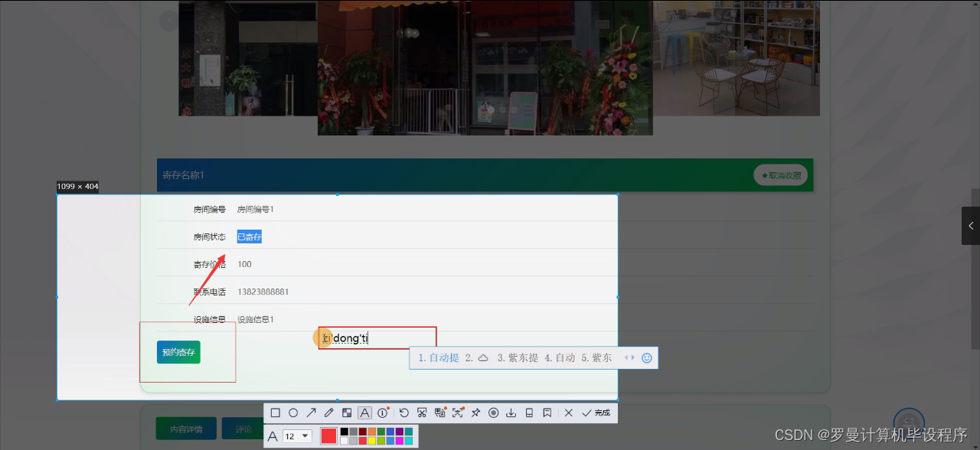The width and height of the screenshot is (980, 450).
Task: Switch to the 评论 tab
Action: pos(243,429)
